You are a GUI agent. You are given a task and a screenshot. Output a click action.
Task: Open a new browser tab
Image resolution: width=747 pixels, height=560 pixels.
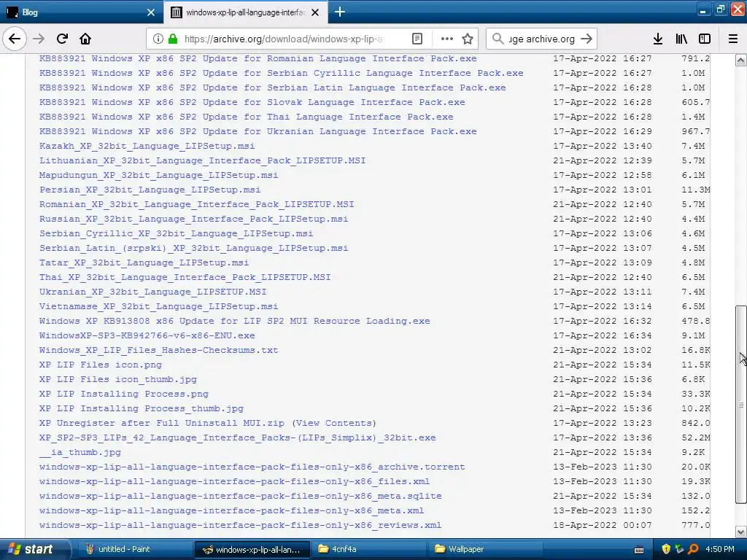(340, 12)
